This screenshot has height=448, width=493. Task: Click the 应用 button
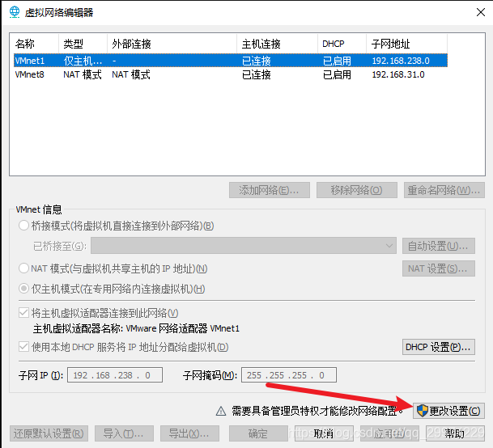pos(390,433)
